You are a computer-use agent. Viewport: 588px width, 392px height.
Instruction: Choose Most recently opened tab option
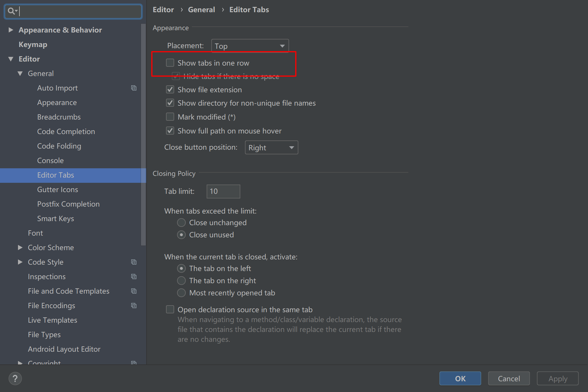click(181, 293)
